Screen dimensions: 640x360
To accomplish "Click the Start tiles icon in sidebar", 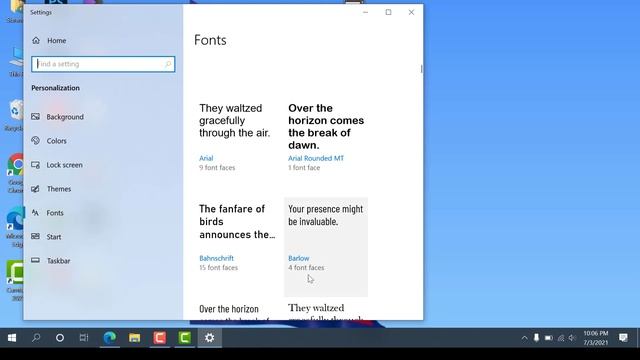I will click(36, 237).
